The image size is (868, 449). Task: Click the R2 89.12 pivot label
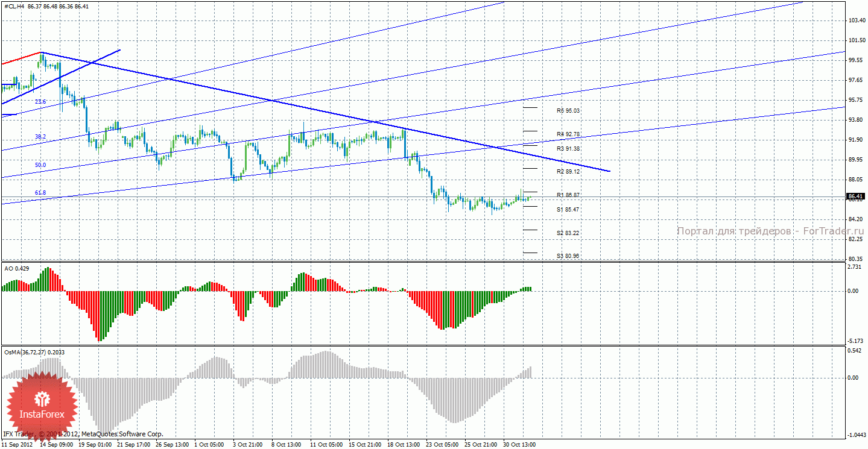click(568, 172)
